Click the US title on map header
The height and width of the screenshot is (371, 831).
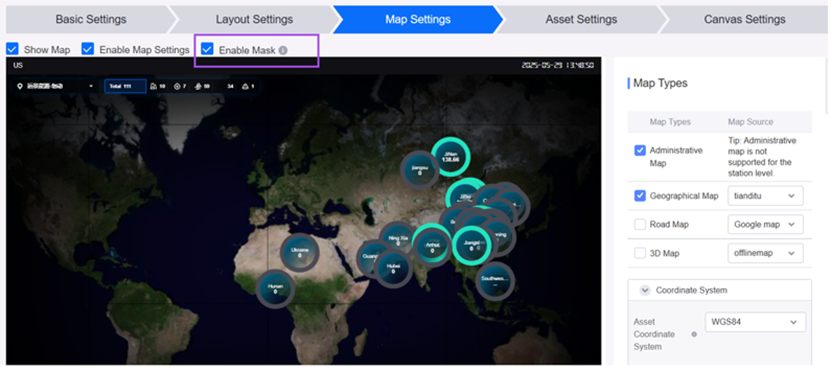click(18, 65)
